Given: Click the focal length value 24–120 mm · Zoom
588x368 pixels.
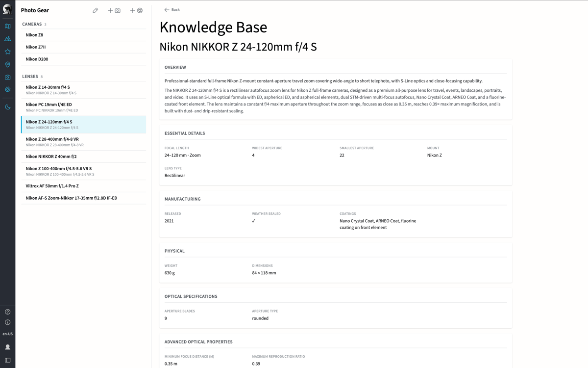Looking at the screenshot, I should pyautogui.click(x=183, y=155).
